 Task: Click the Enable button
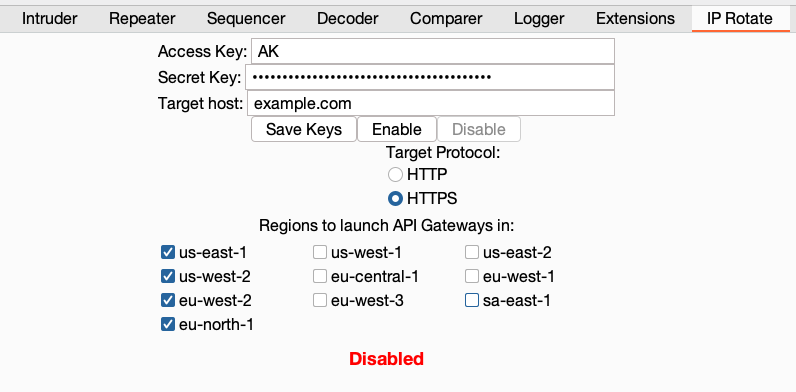point(397,129)
